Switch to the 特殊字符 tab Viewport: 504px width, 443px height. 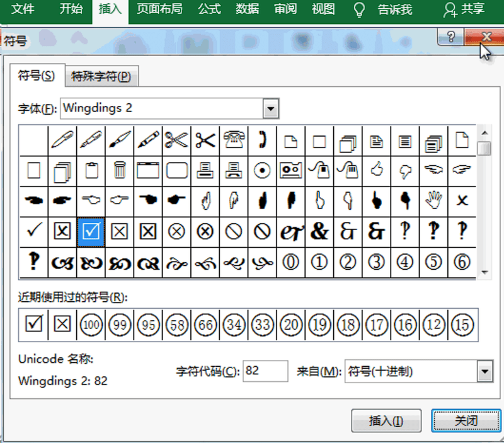click(x=101, y=77)
